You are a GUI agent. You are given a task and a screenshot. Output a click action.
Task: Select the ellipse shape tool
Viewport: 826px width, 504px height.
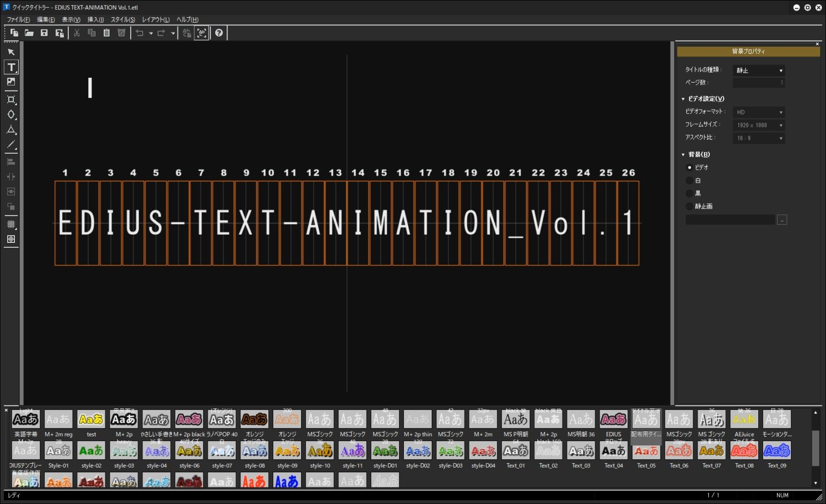tap(11, 114)
